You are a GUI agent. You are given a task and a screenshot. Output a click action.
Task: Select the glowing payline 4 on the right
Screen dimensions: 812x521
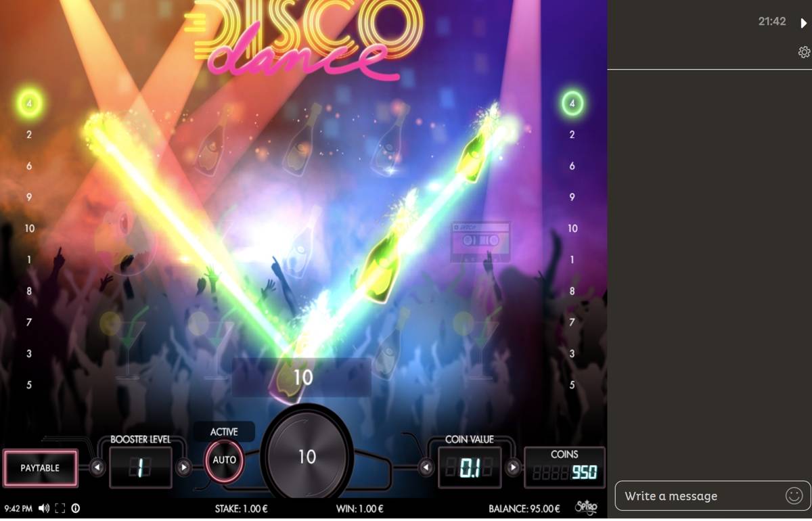pos(572,104)
